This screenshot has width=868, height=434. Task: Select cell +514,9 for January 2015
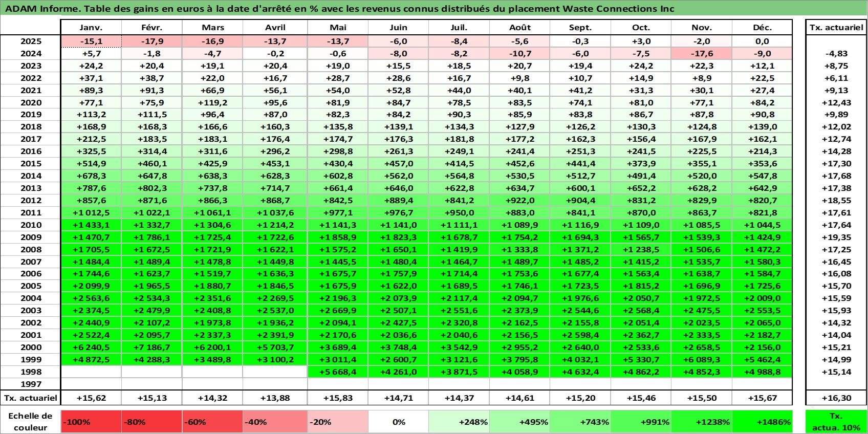click(91, 163)
